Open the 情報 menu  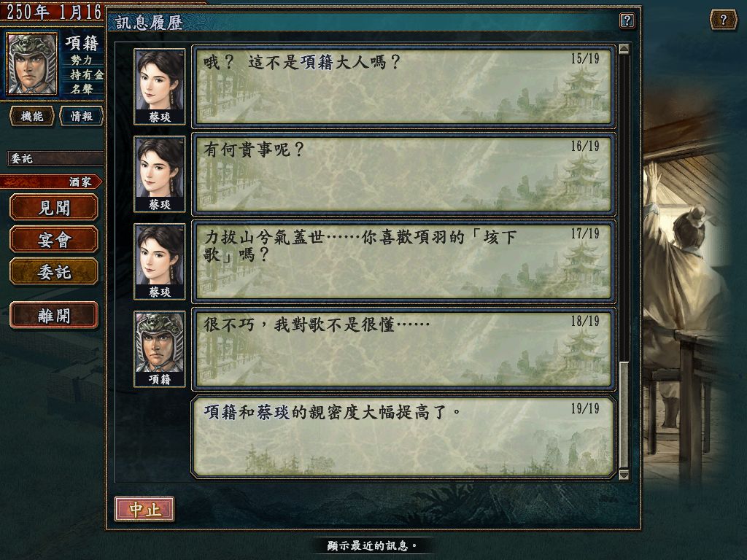pyautogui.click(x=82, y=116)
